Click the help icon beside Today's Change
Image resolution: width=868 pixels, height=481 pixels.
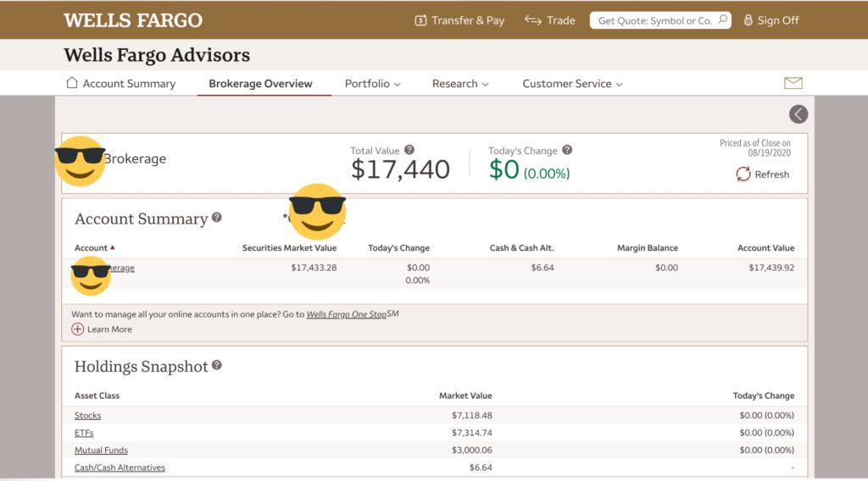[567, 150]
